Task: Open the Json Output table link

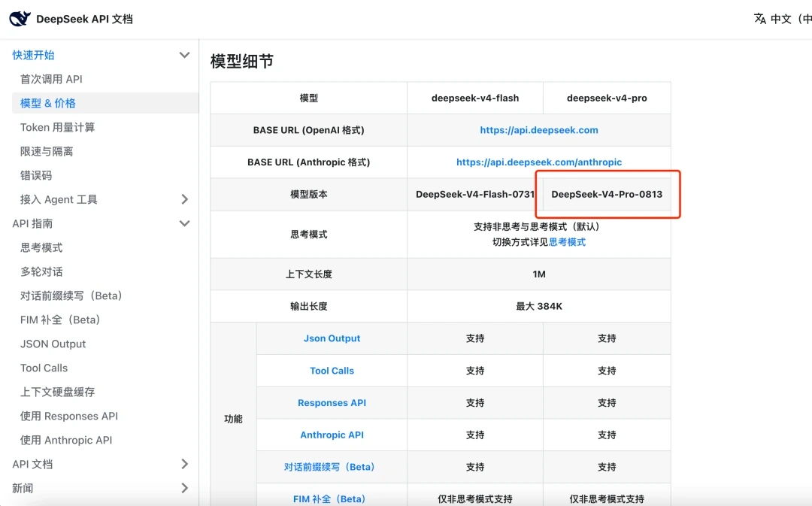Action: click(332, 338)
